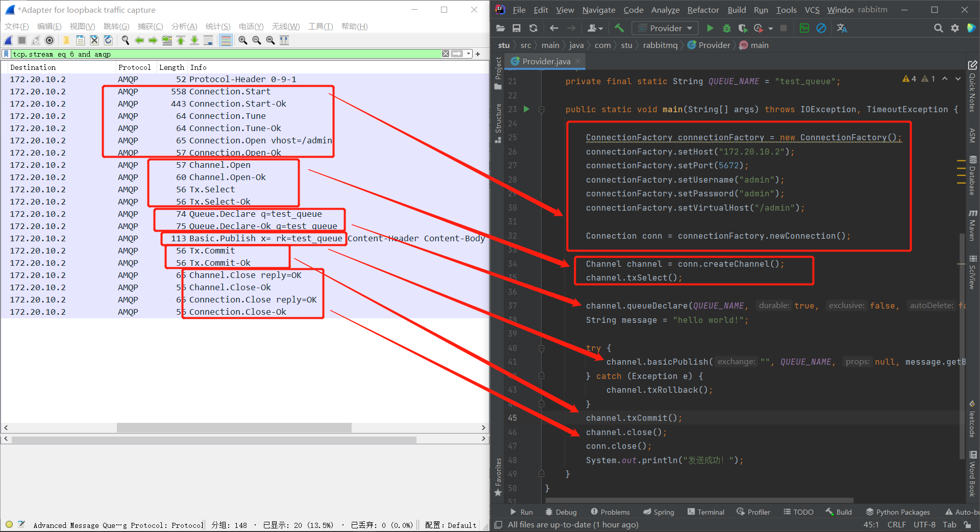Save the Wireshark capture file
This screenshot has width=980, height=532.
click(x=80, y=40)
